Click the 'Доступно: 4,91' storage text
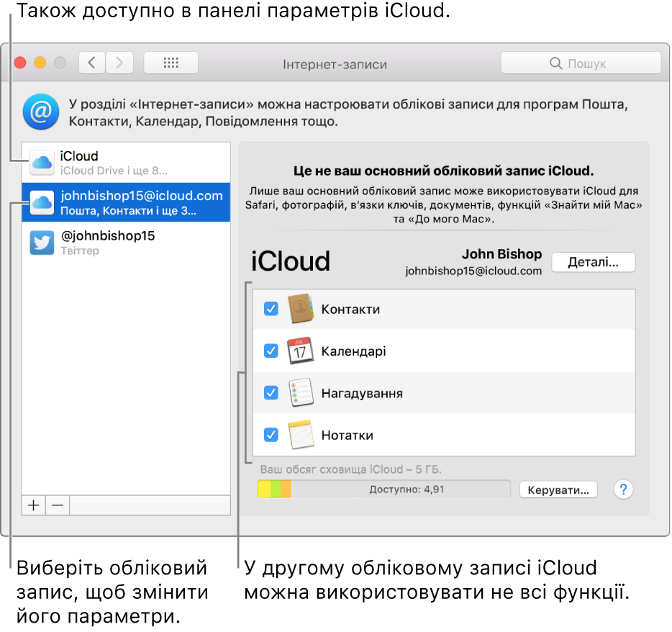 click(407, 489)
